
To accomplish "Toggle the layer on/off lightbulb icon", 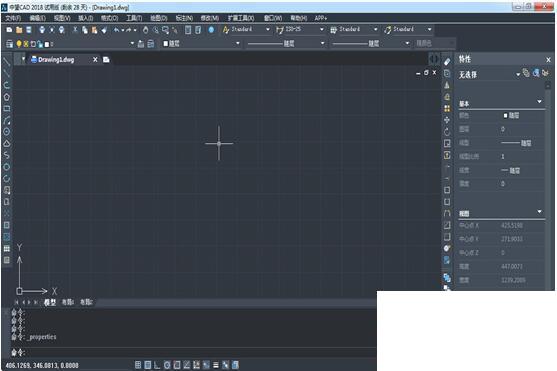I will [19, 44].
